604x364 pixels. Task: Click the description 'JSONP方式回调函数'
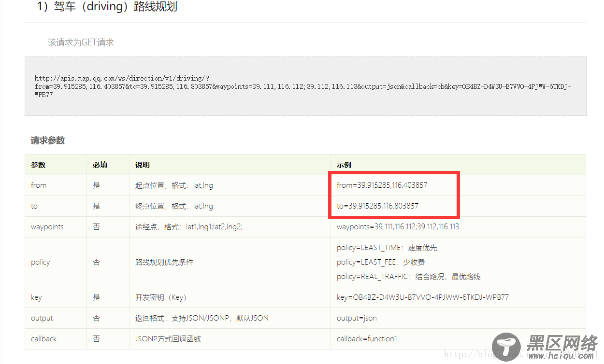coord(168,339)
